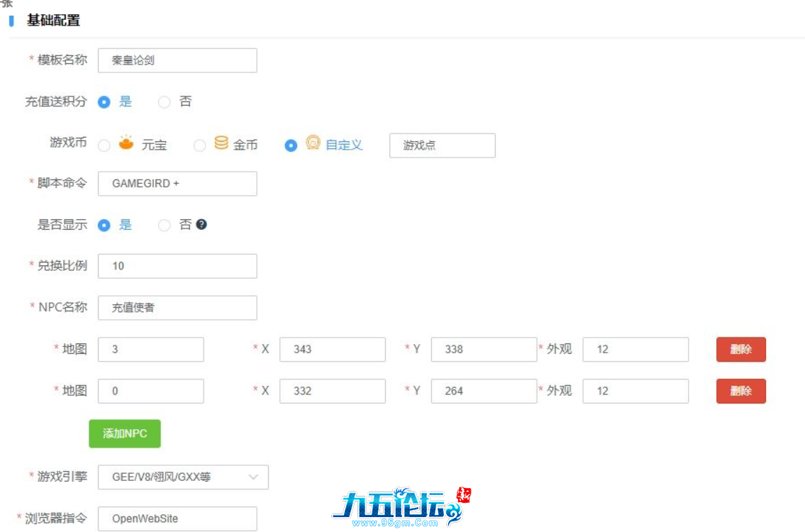Click the 自定义 custom currency icon

[x=313, y=143]
